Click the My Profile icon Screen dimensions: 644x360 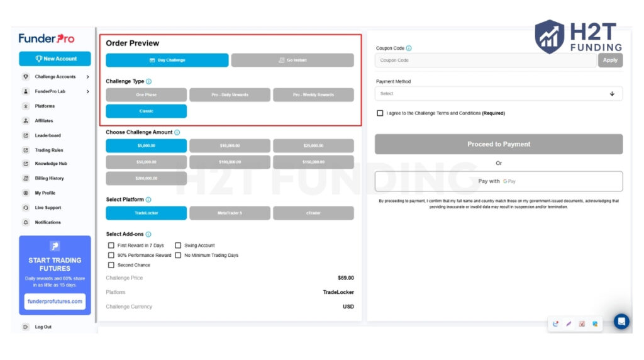click(x=26, y=193)
